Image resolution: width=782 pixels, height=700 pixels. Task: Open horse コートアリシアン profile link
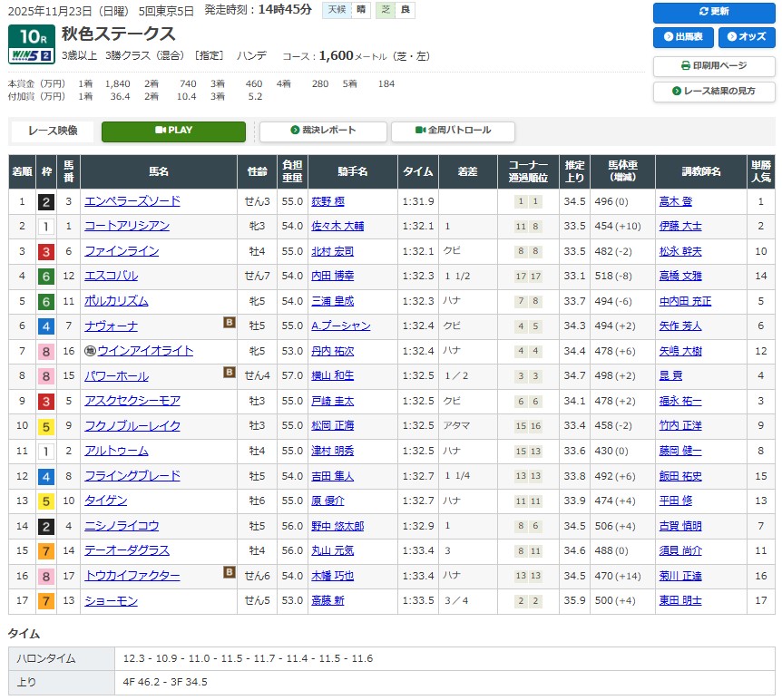(127, 226)
